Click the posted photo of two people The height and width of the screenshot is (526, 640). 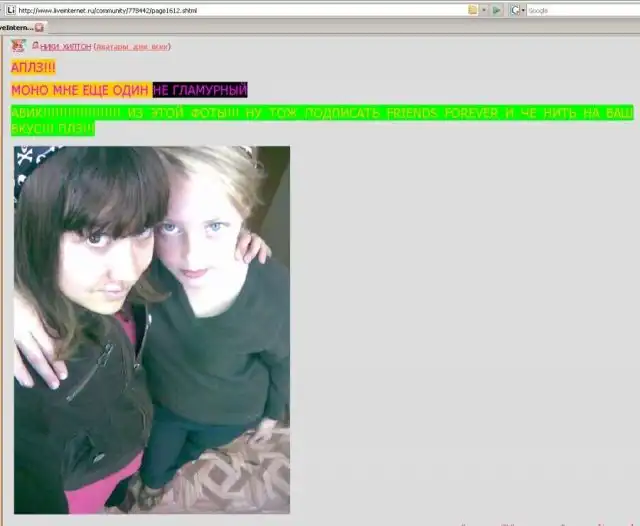(x=151, y=329)
